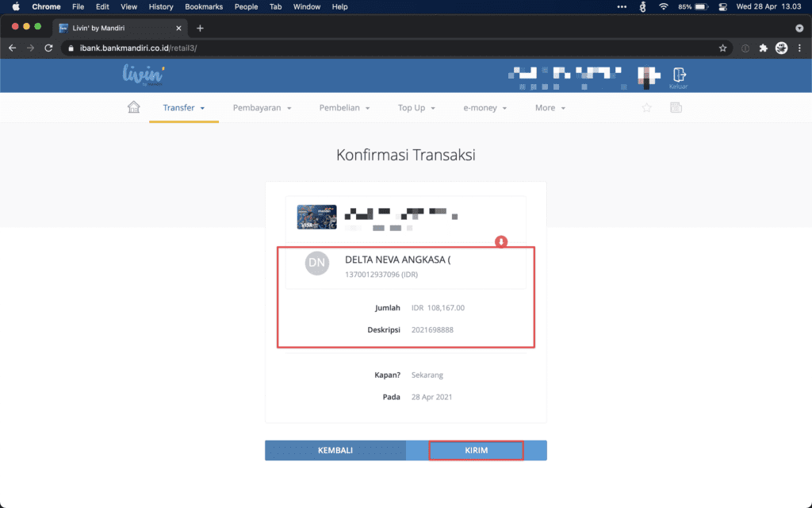Open the Top Up dropdown
The width and height of the screenshot is (812, 508).
416,108
